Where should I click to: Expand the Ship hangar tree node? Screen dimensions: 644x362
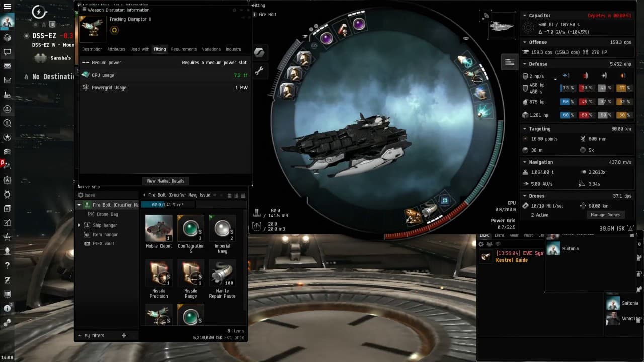point(79,225)
